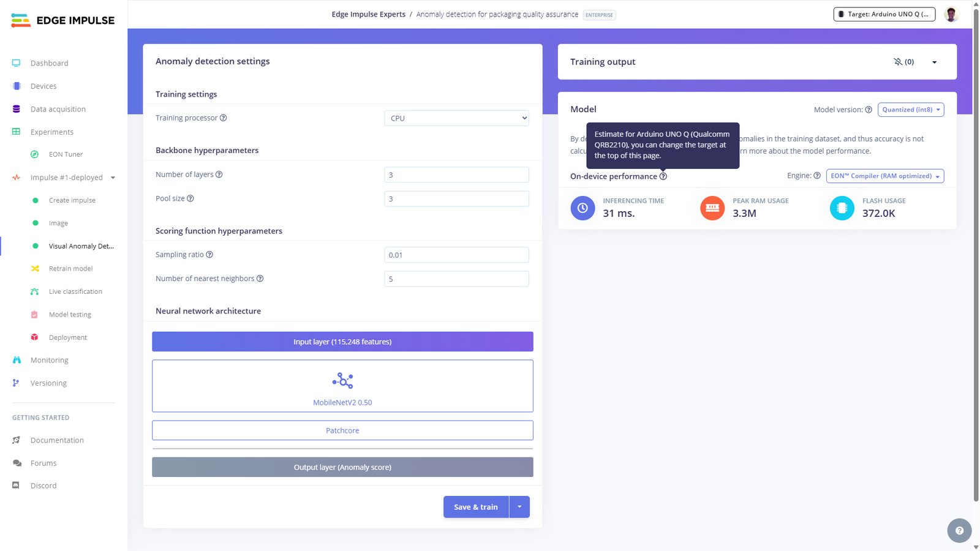Open the Deployment box icon
Viewport: 980px width, 551px height.
[35, 337]
